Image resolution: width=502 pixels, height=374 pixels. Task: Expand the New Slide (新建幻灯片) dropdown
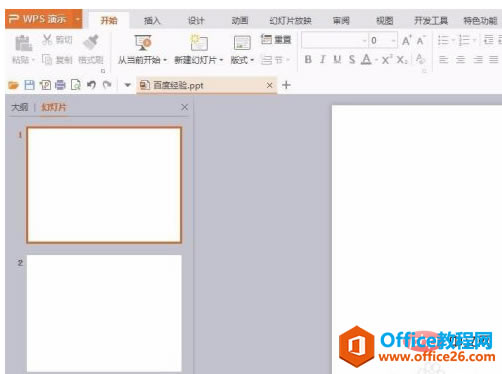coord(221,60)
